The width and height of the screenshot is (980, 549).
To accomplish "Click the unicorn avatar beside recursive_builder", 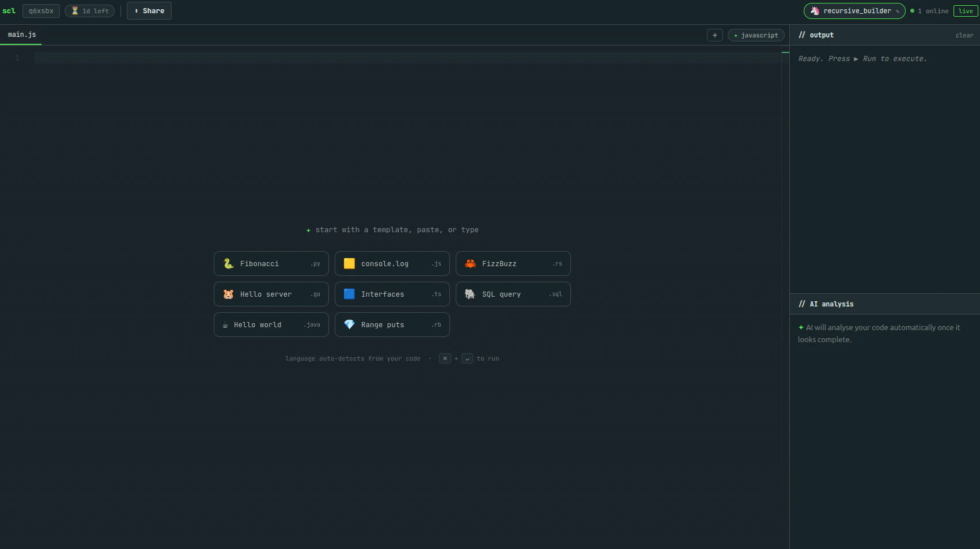I will (815, 11).
